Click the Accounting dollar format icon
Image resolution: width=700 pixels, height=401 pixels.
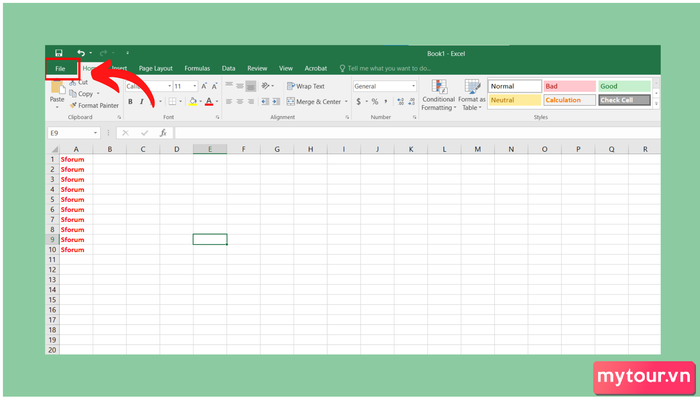[358, 102]
